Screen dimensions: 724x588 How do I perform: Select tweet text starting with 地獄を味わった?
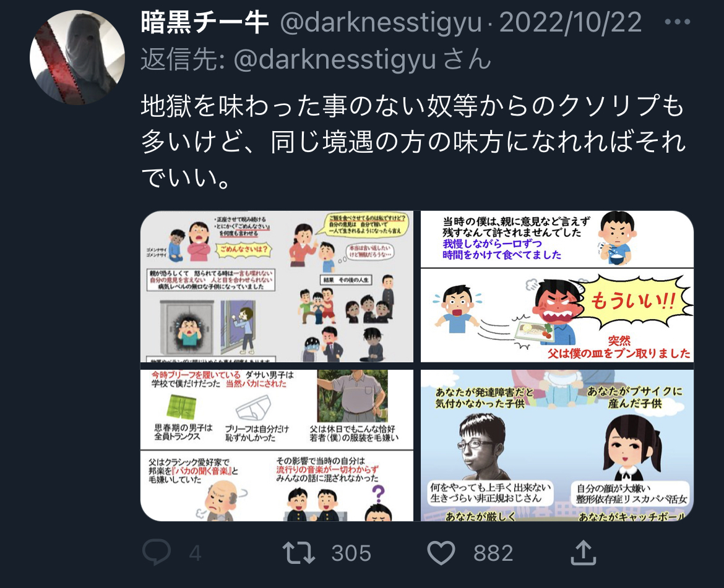(x=413, y=142)
